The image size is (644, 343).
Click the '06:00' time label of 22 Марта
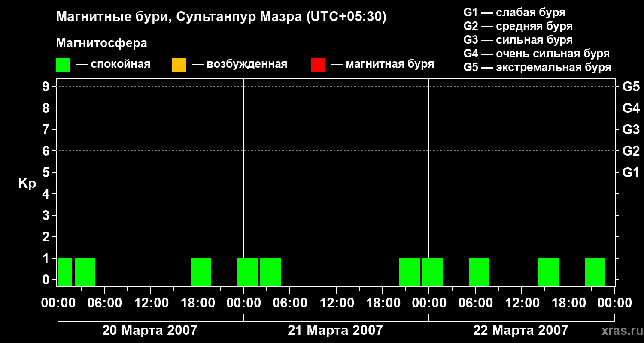click(x=475, y=303)
